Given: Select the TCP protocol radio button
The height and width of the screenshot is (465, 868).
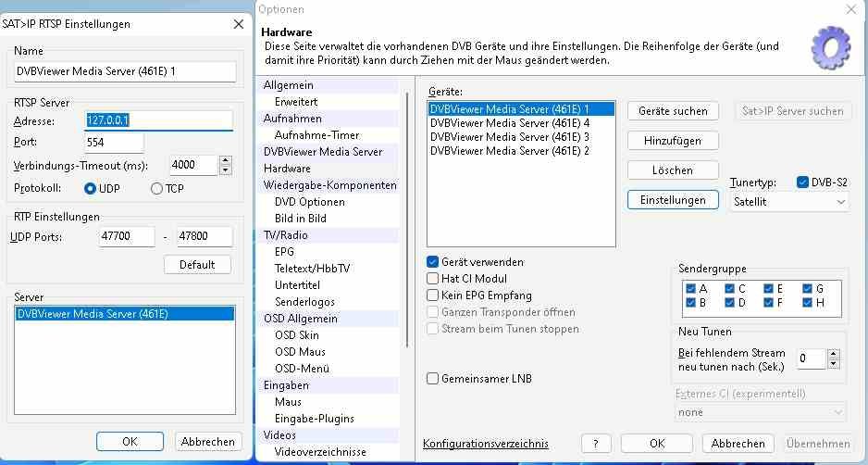Looking at the screenshot, I should point(156,189).
